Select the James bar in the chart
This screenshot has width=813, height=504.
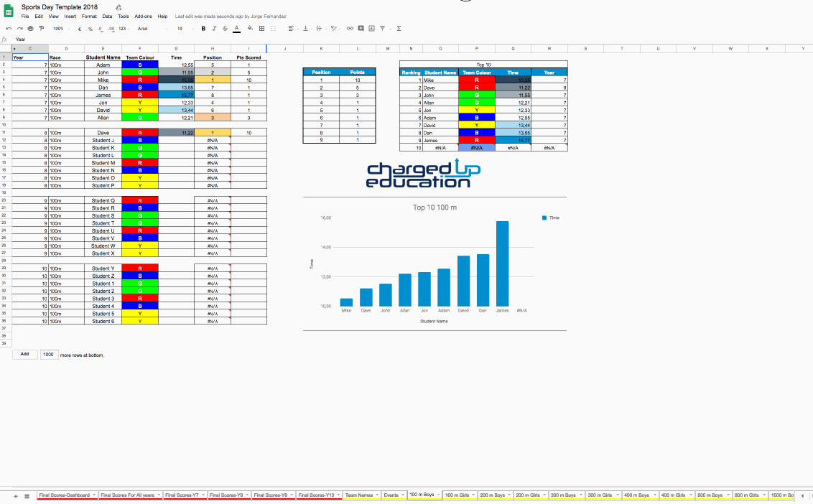pos(502,263)
